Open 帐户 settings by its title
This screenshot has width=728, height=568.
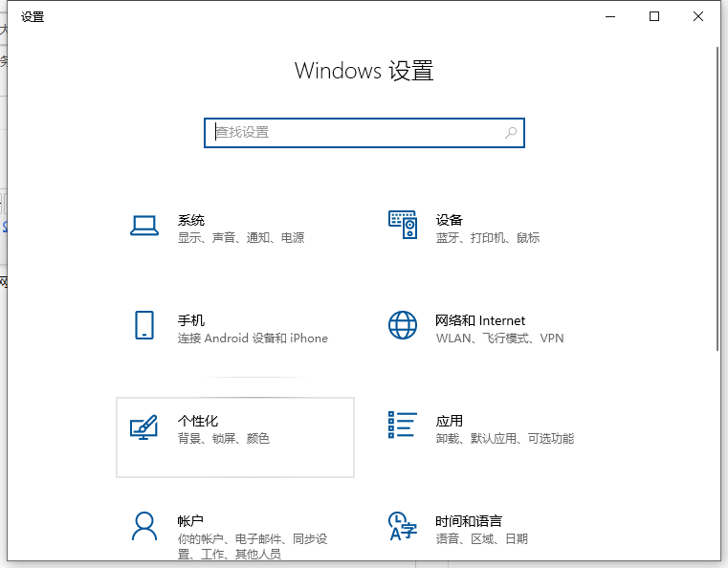click(x=191, y=521)
